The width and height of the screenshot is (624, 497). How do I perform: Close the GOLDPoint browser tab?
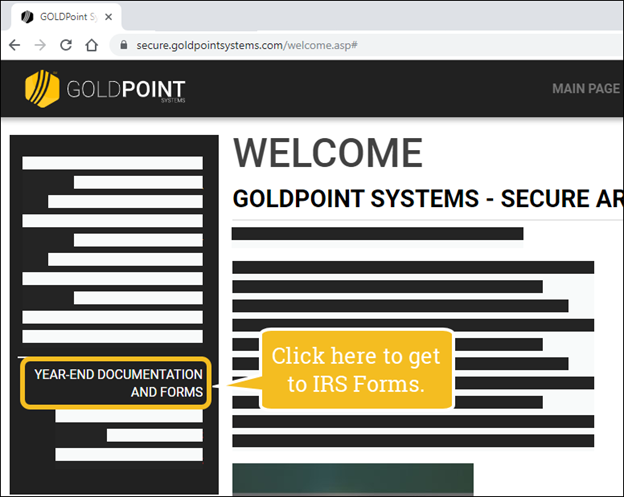click(x=108, y=17)
